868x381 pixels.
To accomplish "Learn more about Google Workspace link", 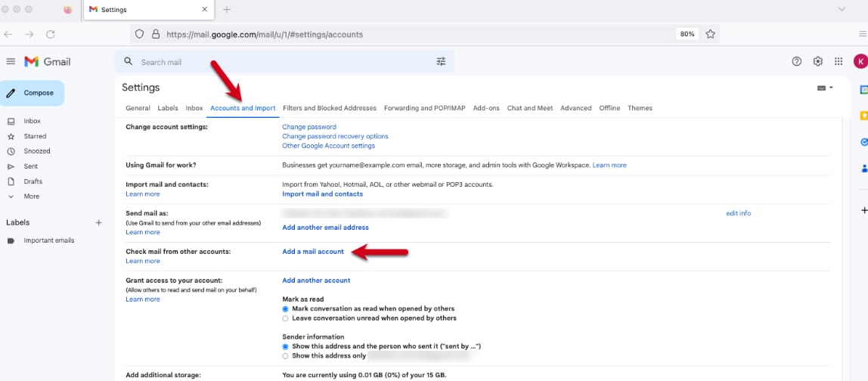I will [x=609, y=165].
